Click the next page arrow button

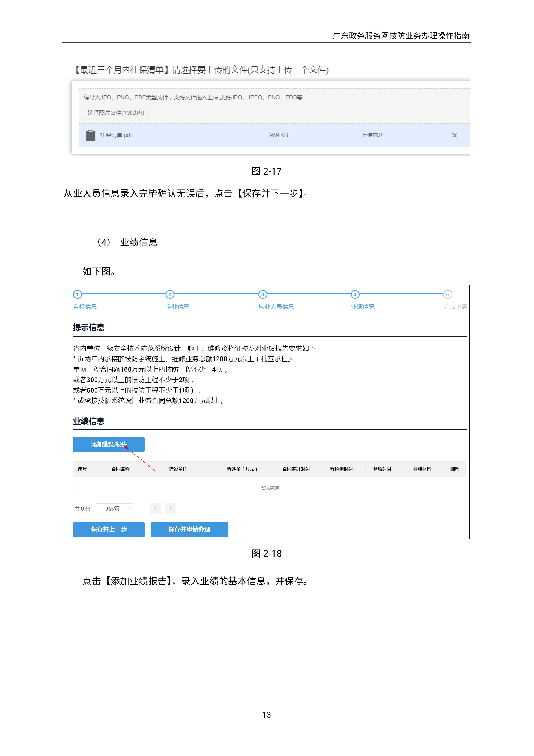pos(171,508)
